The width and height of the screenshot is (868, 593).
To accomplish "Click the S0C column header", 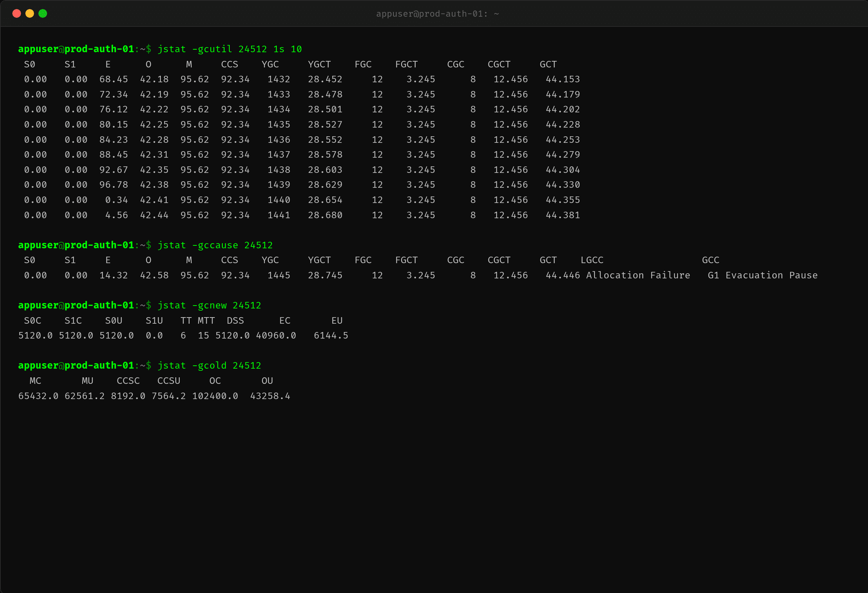I will (x=33, y=320).
